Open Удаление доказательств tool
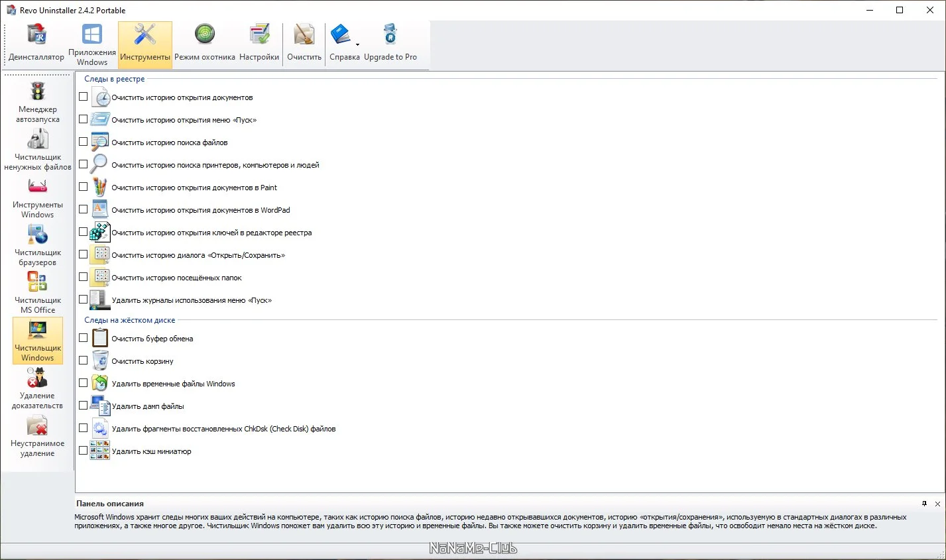 coord(38,388)
